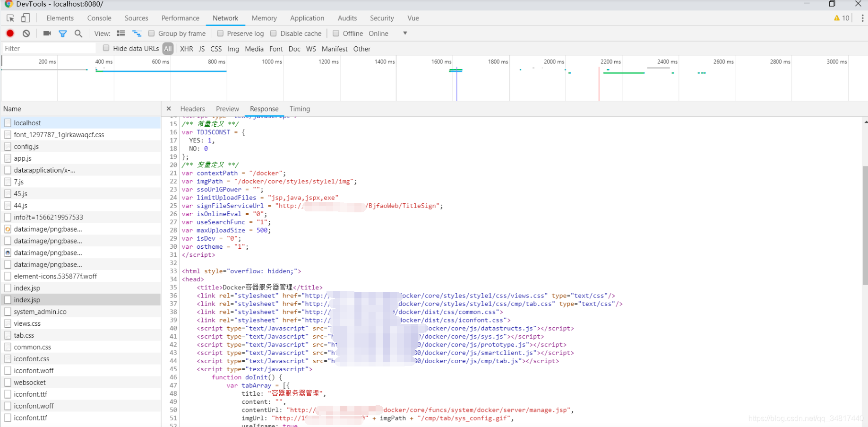This screenshot has height=427, width=868.
Task: Select font_1297787_1glrkawaqcf.css request
Action: coord(81,134)
